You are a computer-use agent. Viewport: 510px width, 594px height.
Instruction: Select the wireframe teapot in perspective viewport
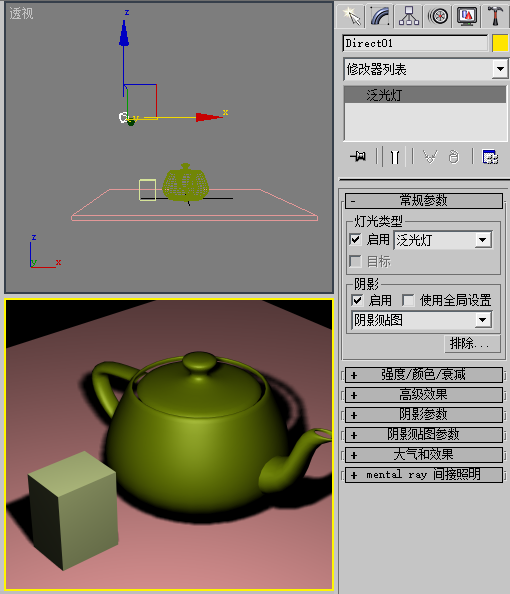pyautogui.click(x=185, y=184)
